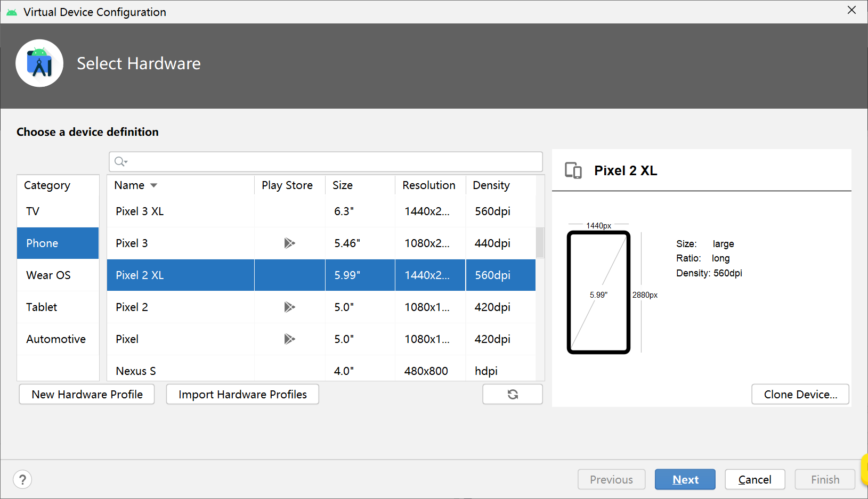Click the Cancel button
Screen dimensions: 868x499
click(755, 479)
